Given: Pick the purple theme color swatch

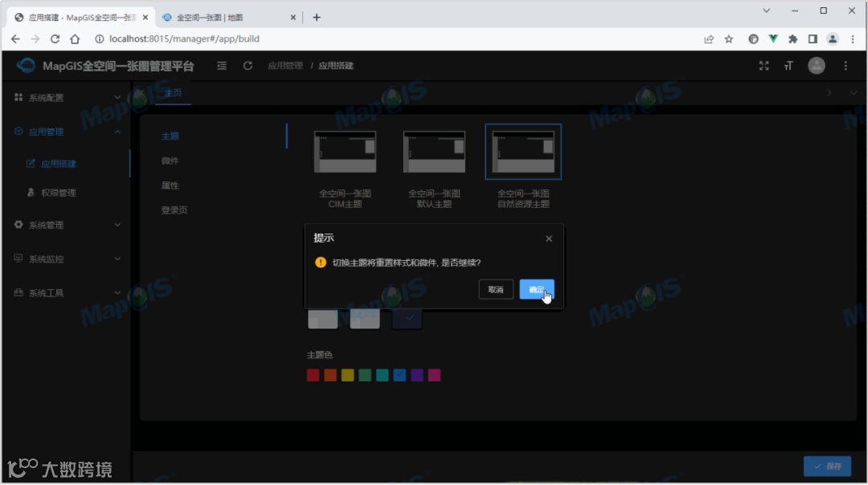Looking at the screenshot, I should pos(417,375).
